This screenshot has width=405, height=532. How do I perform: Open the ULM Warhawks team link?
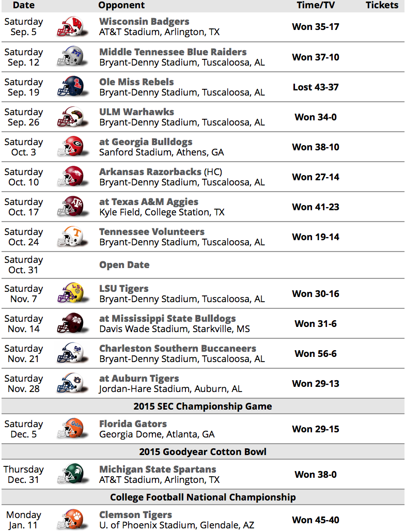point(136,112)
